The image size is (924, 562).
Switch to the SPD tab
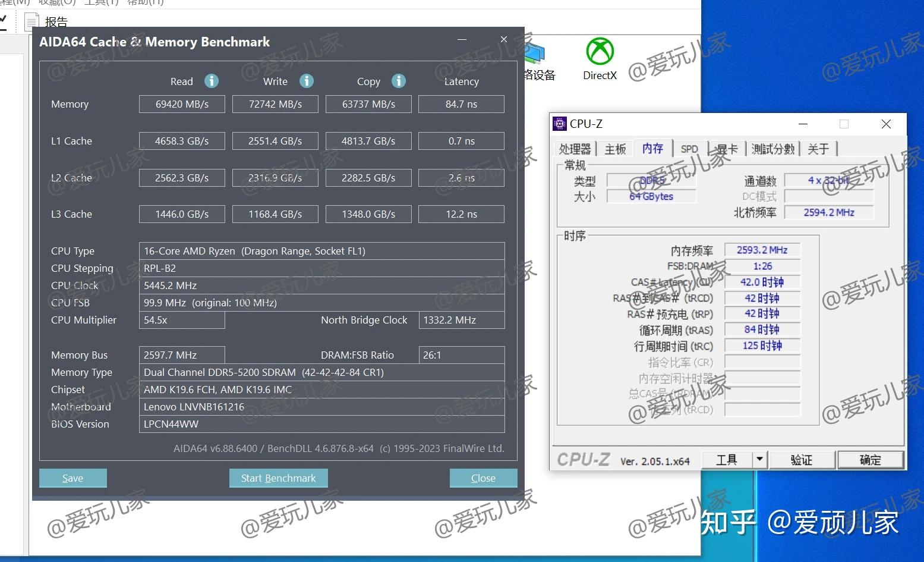pos(689,149)
